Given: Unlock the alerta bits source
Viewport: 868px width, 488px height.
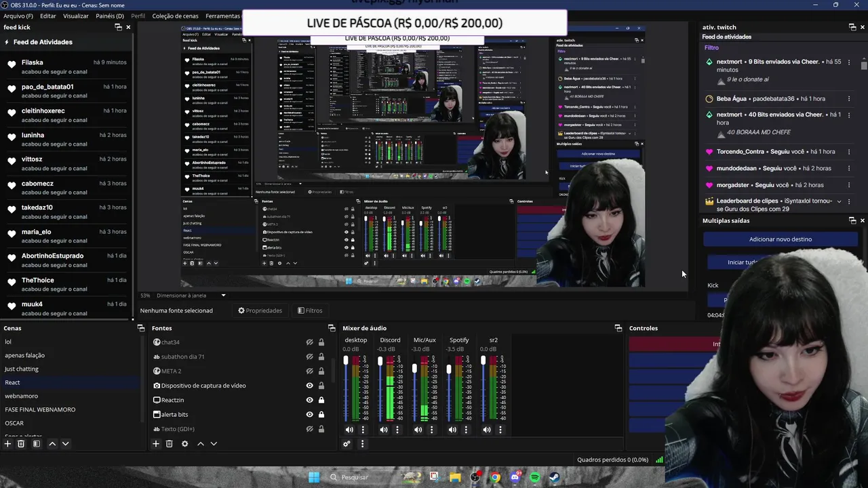Looking at the screenshot, I should click(x=321, y=415).
